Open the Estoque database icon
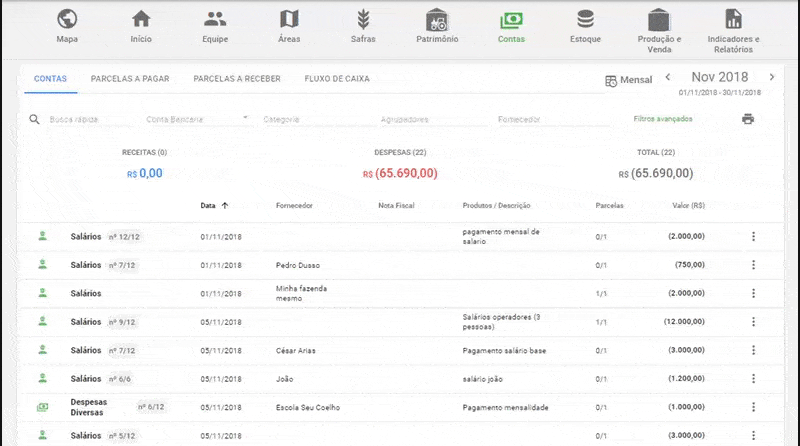The height and width of the screenshot is (446, 800). (585, 19)
